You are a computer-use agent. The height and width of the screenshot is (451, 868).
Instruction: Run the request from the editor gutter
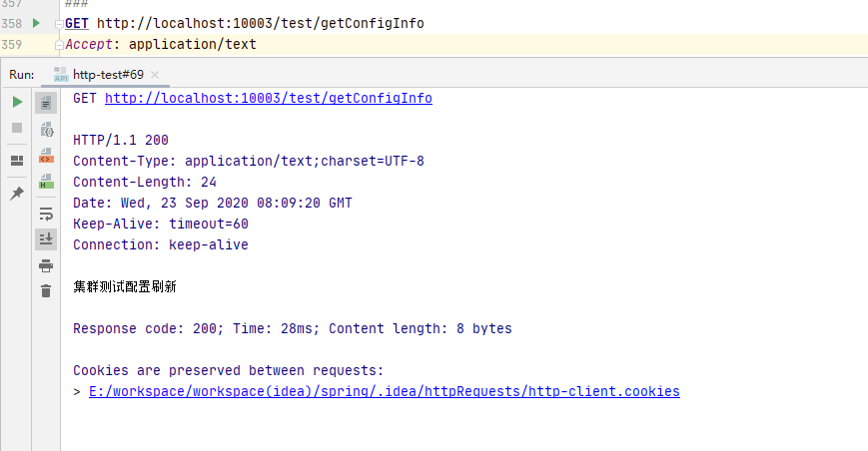(37, 22)
